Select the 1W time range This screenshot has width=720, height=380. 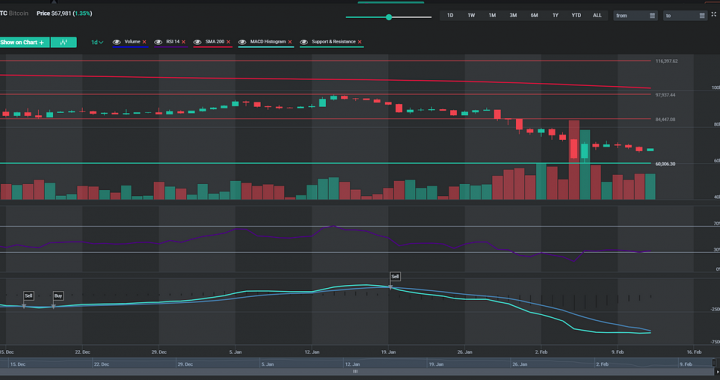coord(471,16)
